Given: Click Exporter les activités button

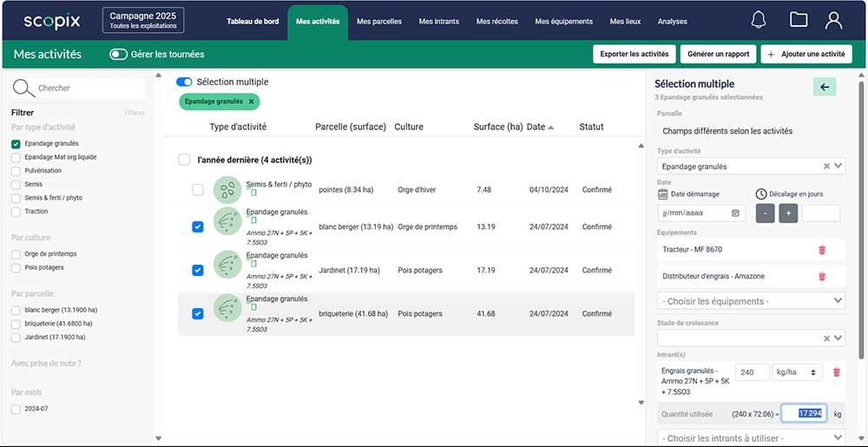Looking at the screenshot, I should pyautogui.click(x=635, y=54).
